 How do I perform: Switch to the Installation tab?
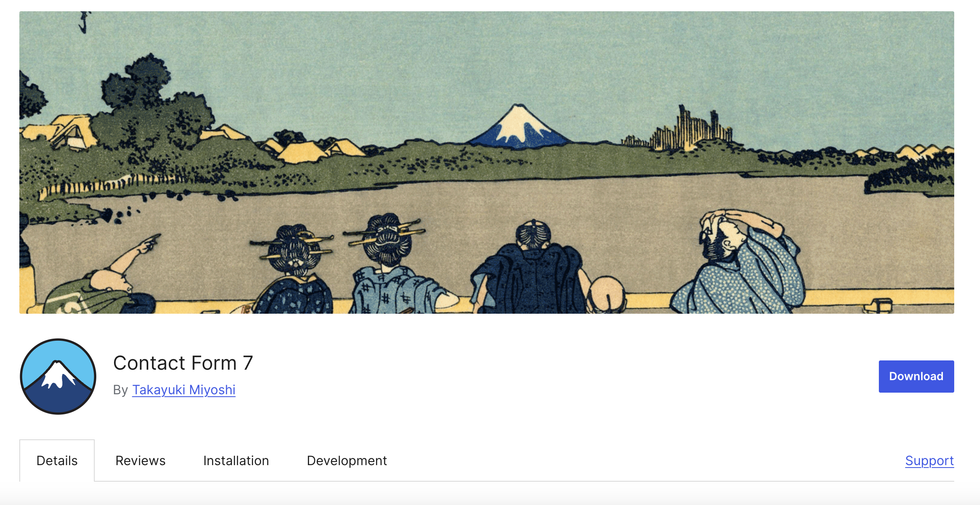point(236,461)
